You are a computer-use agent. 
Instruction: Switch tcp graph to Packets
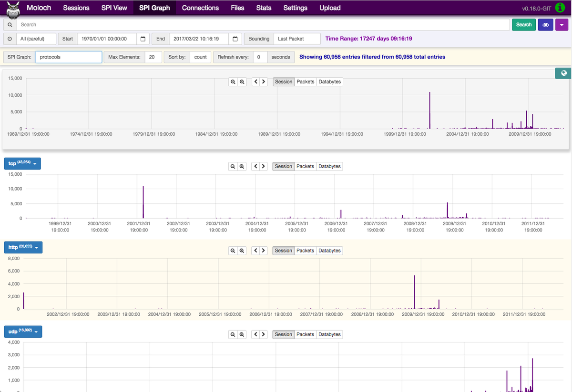(x=305, y=167)
